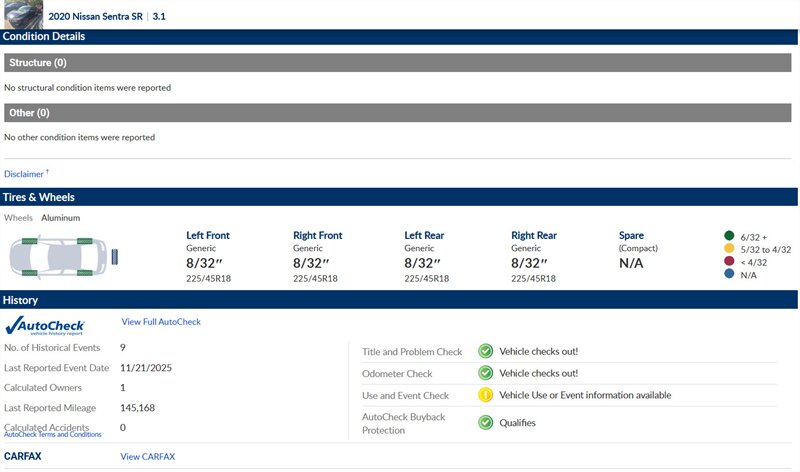The width and height of the screenshot is (800, 472).
Task: Click green checkmark beside Odometer Check
Action: (x=485, y=373)
